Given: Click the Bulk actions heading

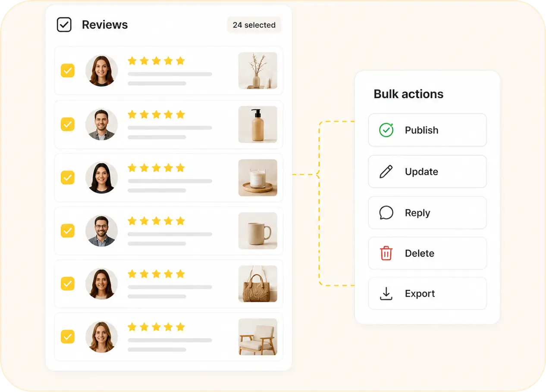Looking at the screenshot, I should click(x=408, y=94).
